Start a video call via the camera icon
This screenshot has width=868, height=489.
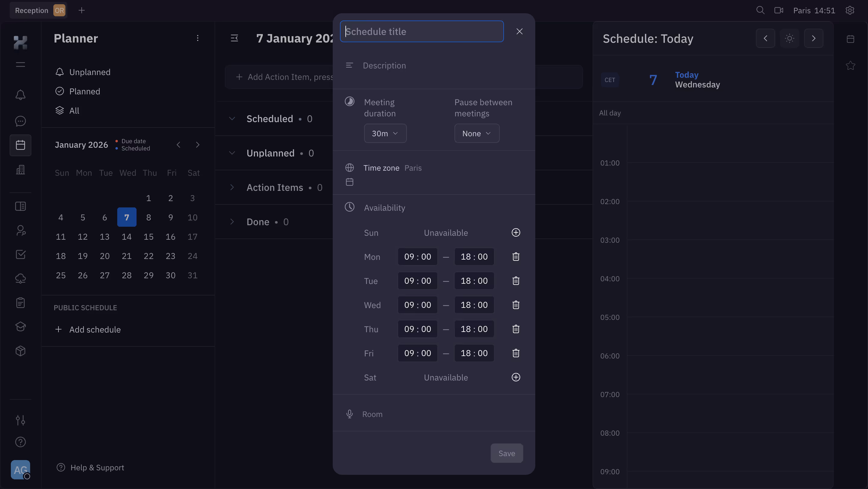(779, 10)
